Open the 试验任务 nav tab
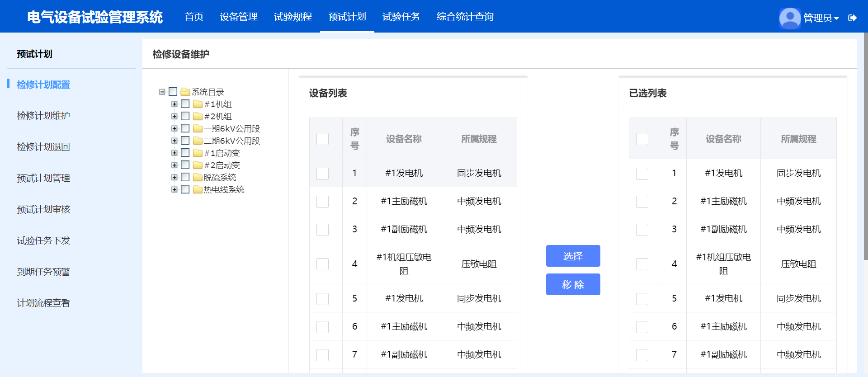The height and width of the screenshot is (377, 868). click(x=401, y=17)
